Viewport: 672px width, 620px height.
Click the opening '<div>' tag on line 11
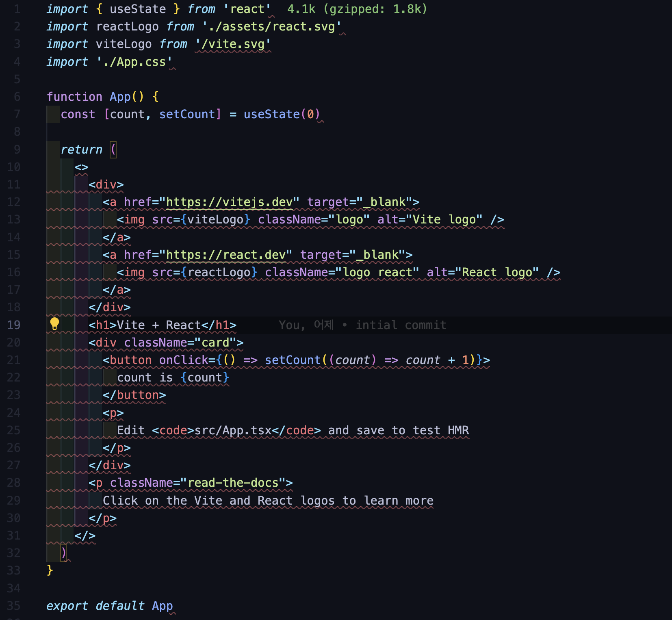coord(106,184)
